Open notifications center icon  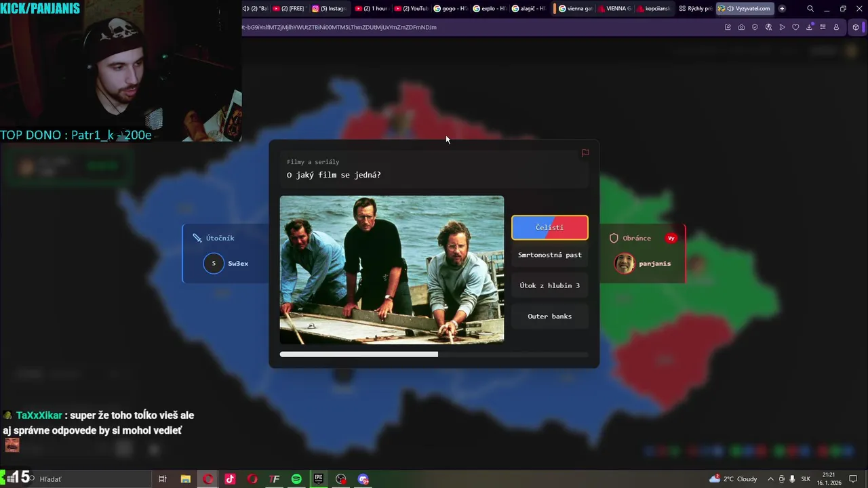coord(854,479)
